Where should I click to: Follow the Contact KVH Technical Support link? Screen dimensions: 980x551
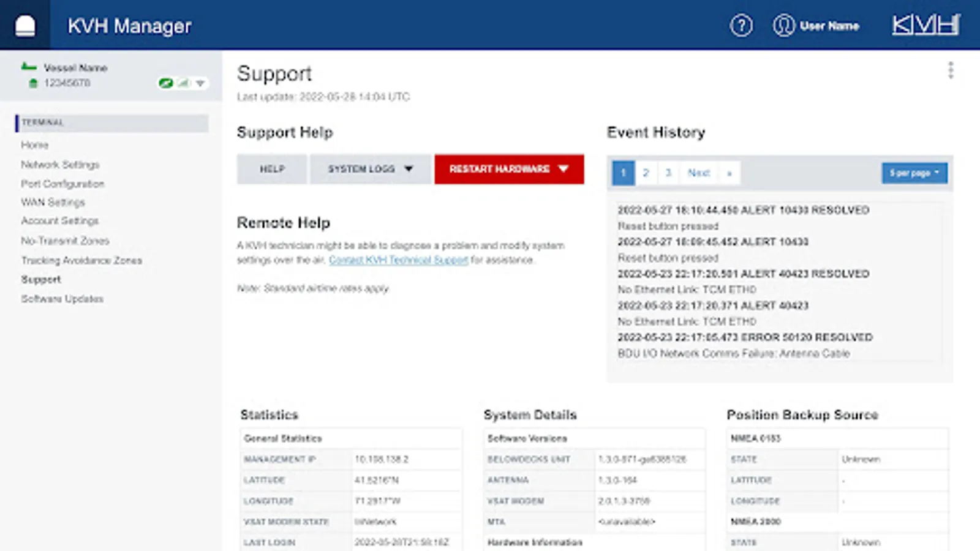click(398, 260)
